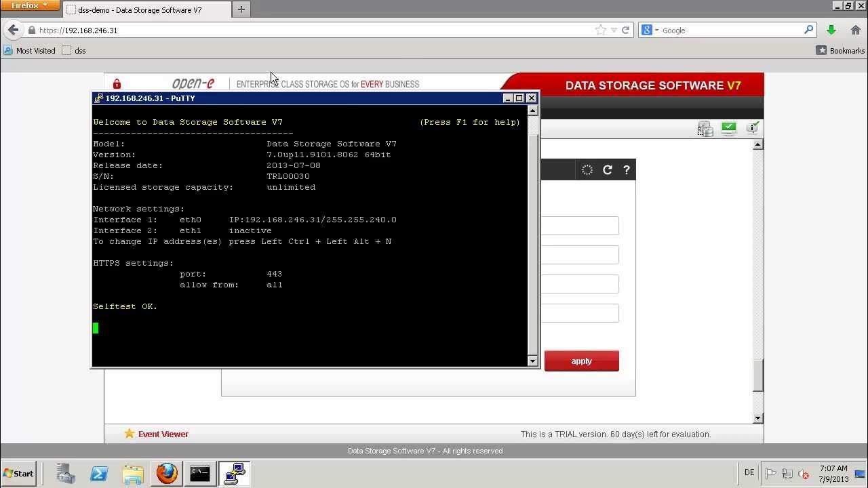The height and width of the screenshot is (488, 868).
Task: Click the third input field in the DSS form
Action: click(580, 284)
